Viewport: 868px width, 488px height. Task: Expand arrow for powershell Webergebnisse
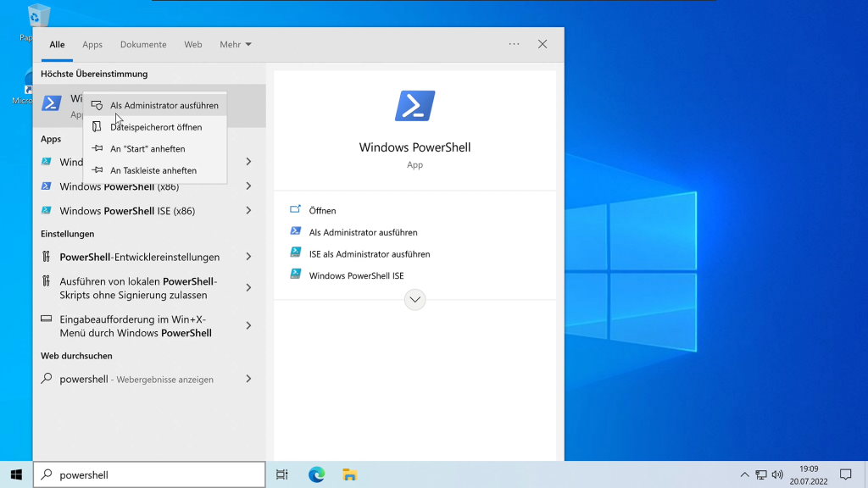tap(248, 379)
